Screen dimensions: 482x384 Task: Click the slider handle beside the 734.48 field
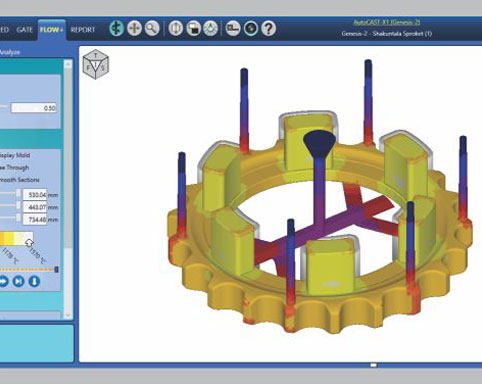(x=18, y=218)
